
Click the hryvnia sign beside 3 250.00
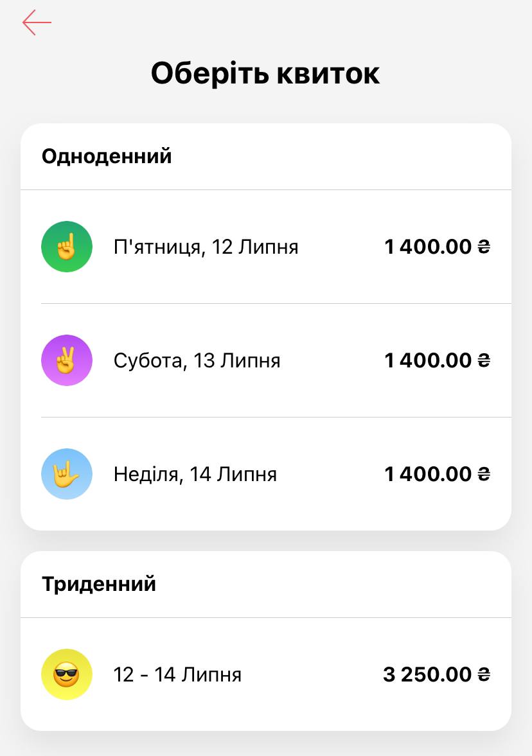coord(484,674)
